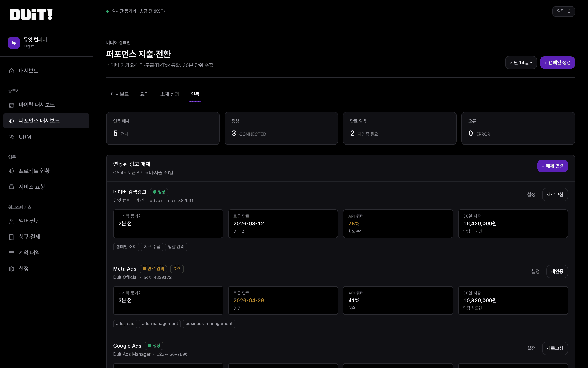
Task: Click the business_management scope tag
Action: coord(209,324)
